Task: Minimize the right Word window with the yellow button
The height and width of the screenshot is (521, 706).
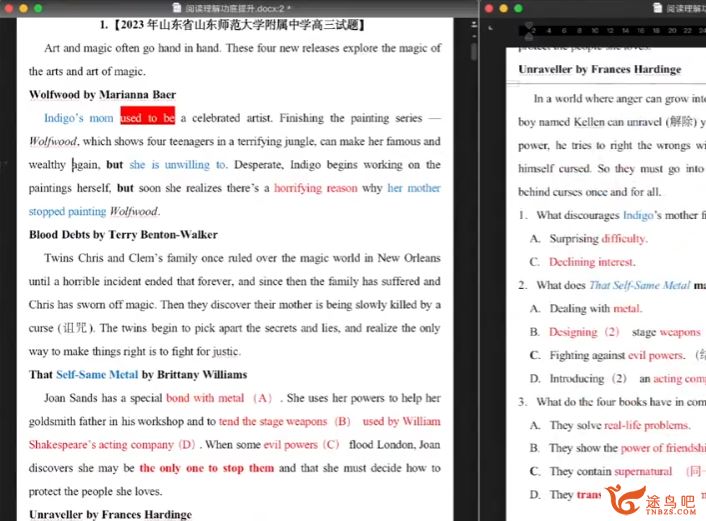Action: point(504,8)
